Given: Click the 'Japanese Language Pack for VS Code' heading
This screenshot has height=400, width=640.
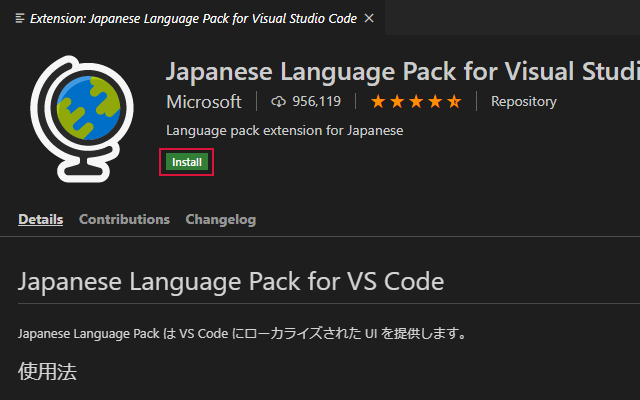Looking at the screenshot, I should point(231,281).
